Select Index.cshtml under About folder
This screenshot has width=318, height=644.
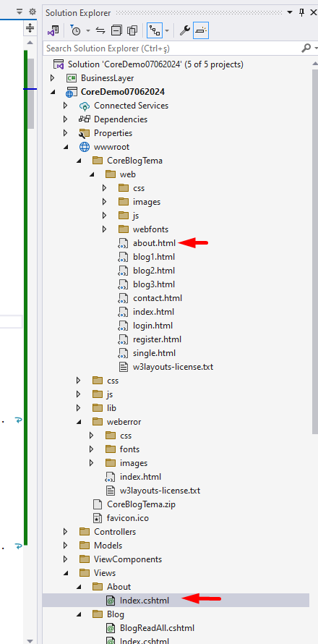[x=145, y=601]
